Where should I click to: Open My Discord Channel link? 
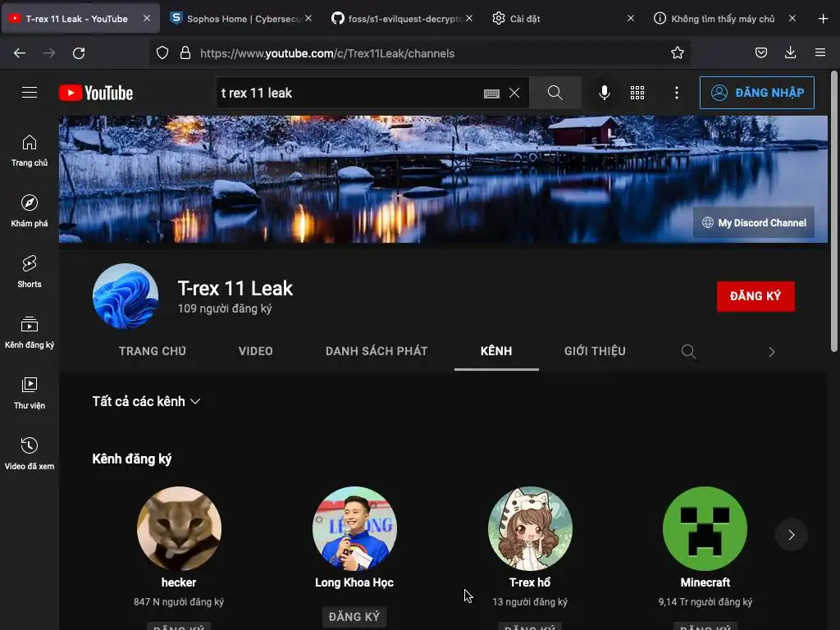[754, 223]
